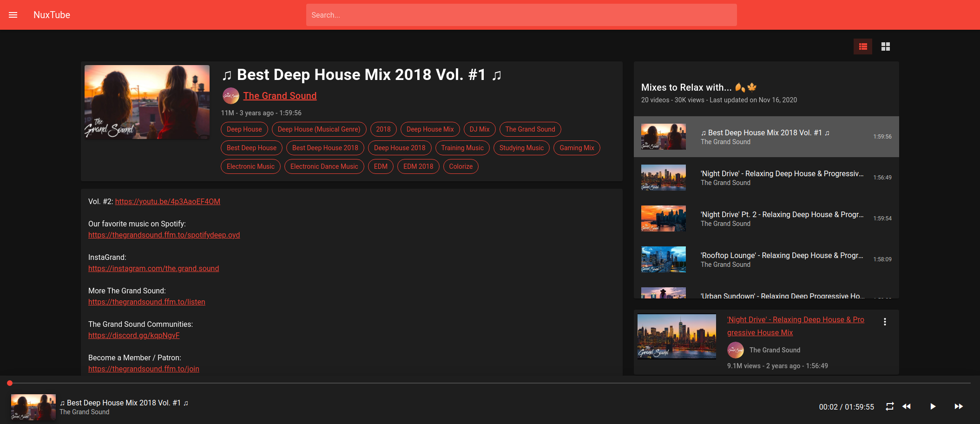This screenshot has width=980, height=424.
Task: Click the main video thumbnail
Action: [x=147, y=102]
